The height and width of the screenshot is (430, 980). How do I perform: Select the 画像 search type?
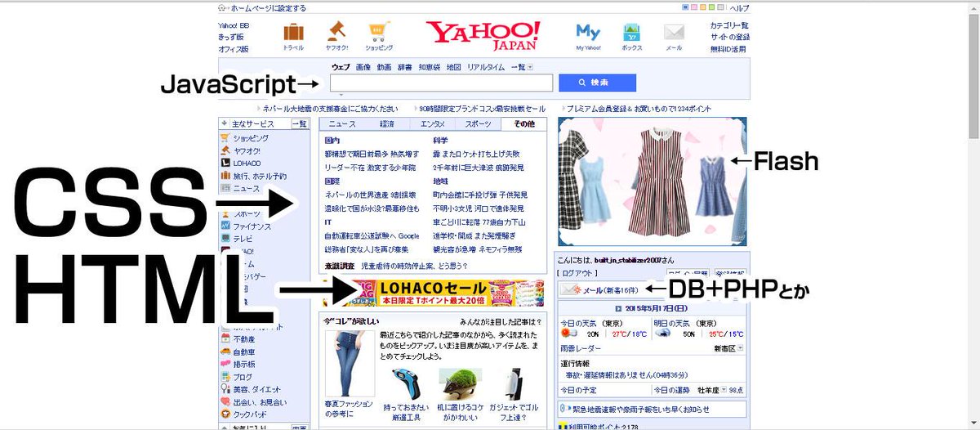pyautogui.click(x=363, y=67)
